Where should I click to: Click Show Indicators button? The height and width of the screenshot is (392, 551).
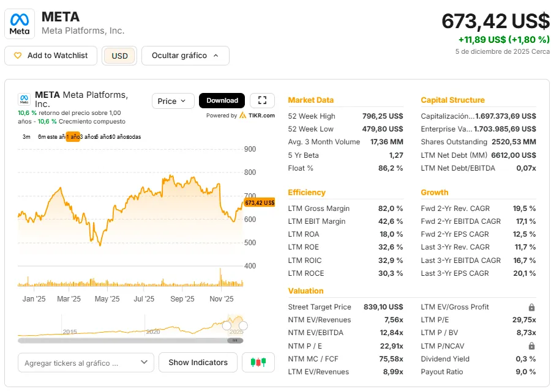(x=198, y=363)
